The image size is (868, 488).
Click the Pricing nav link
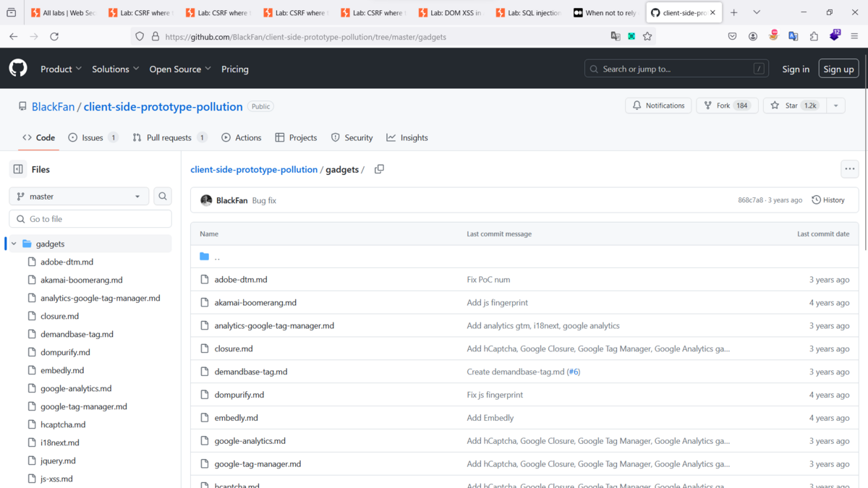point(235,69)
